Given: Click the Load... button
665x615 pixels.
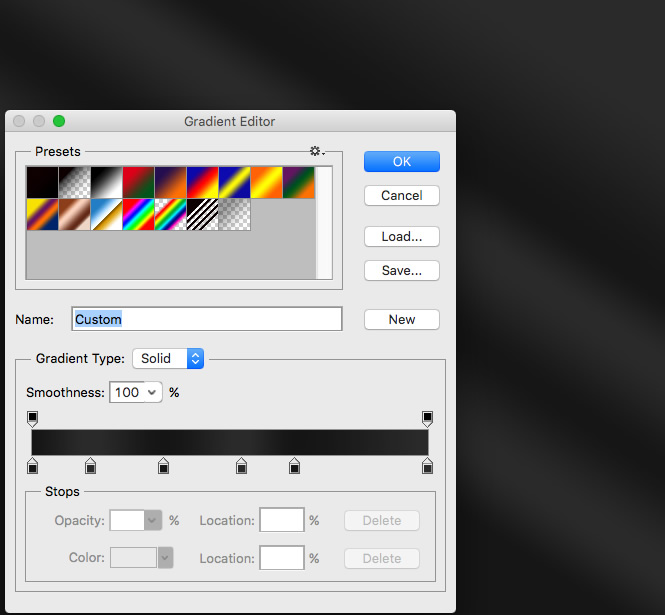Looking at the screenshot, I should [401, 237].
